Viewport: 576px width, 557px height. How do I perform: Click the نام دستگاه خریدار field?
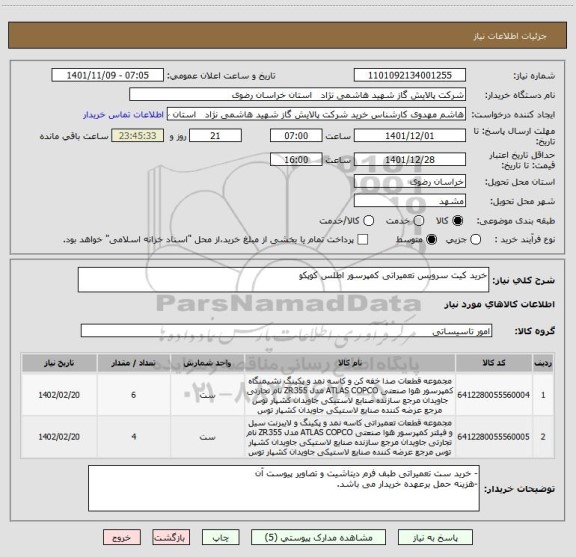298,95
